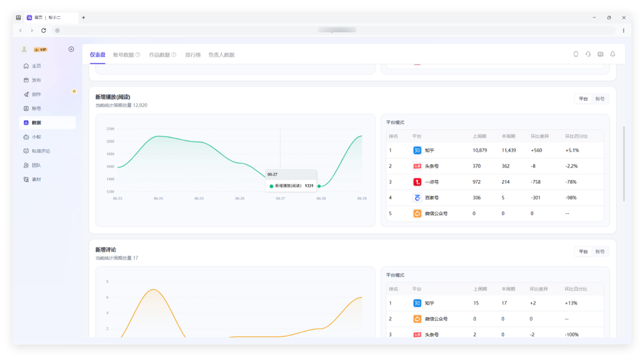Switch 新增播放 section to 平台 mode
The width and height of the screenshot is (644, 357).
(x=583, y=99)
